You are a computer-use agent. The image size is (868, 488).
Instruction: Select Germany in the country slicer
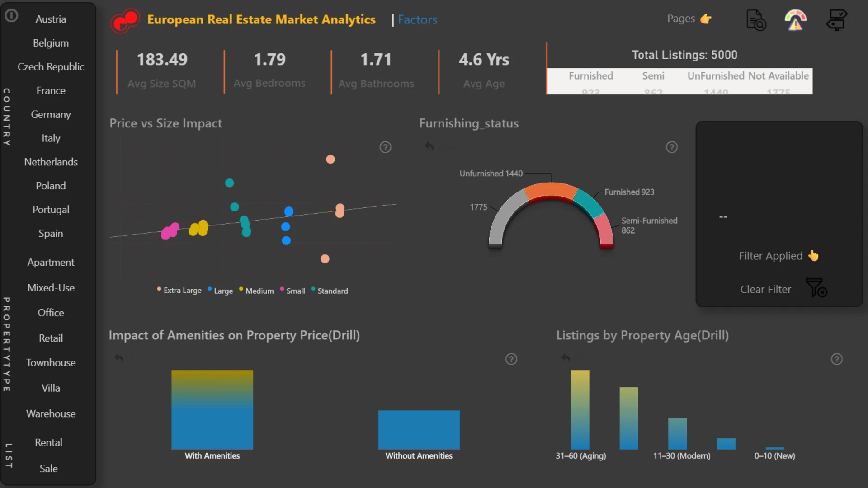coord(51,114)
